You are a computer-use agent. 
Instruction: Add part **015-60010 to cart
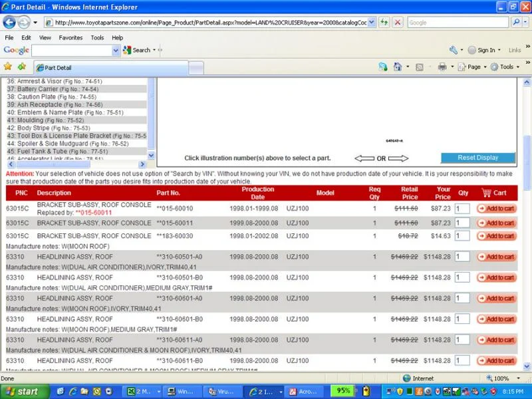(496, 208)
